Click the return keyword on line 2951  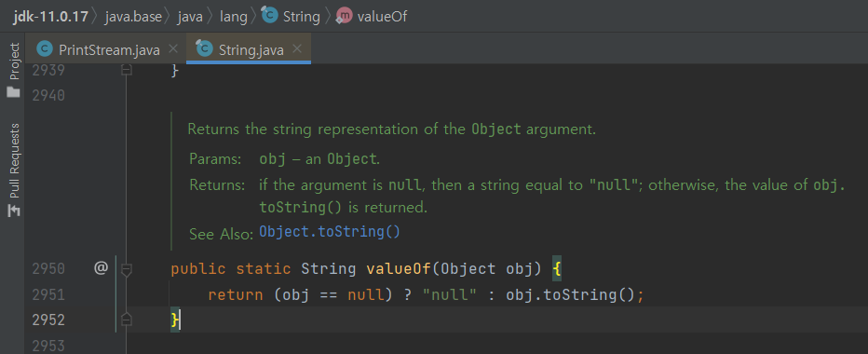pyautogui.click(x=236, y=294)
